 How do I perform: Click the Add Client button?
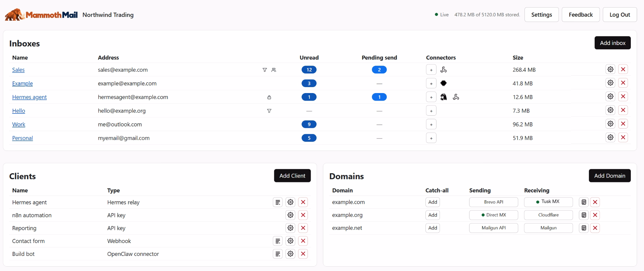(292, 176)
